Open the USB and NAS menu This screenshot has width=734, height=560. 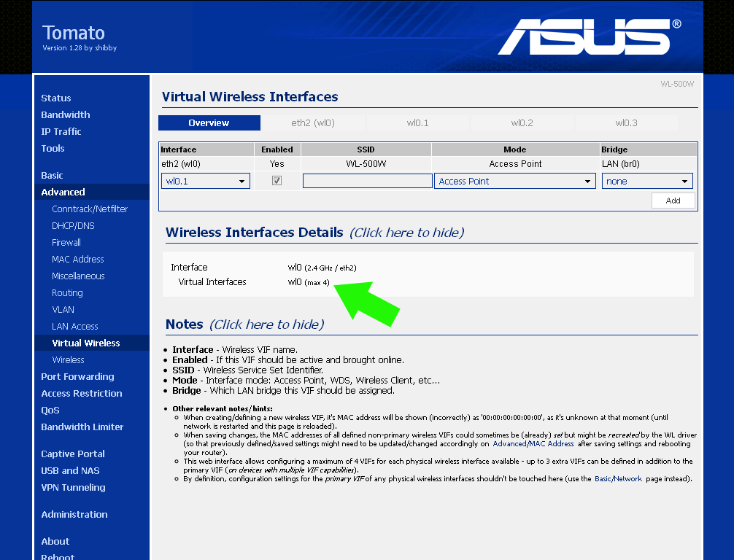70,471
